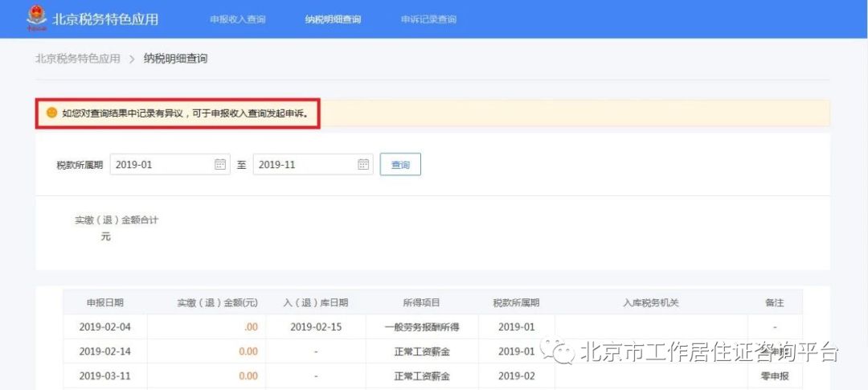The image size is (868, 390).
Task: Click the 入库税务机关 column header
Action: click(651, 302)
